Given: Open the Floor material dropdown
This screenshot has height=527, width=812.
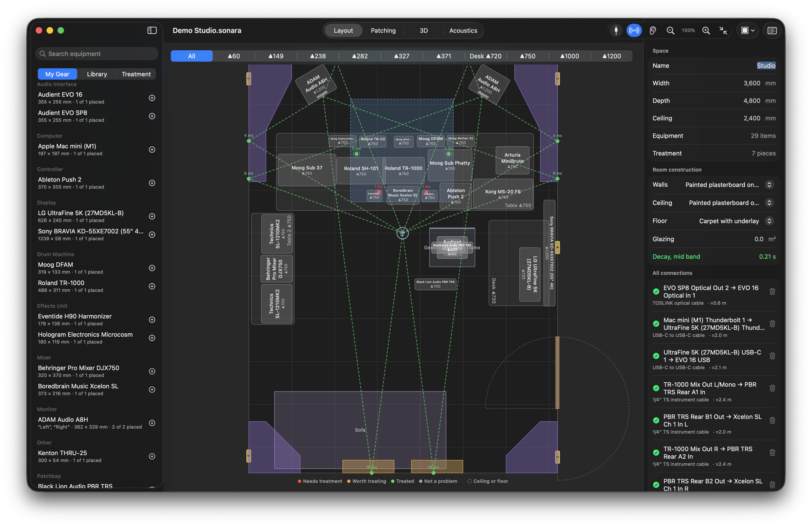Looking at the screenshot, I should point(769,220).
